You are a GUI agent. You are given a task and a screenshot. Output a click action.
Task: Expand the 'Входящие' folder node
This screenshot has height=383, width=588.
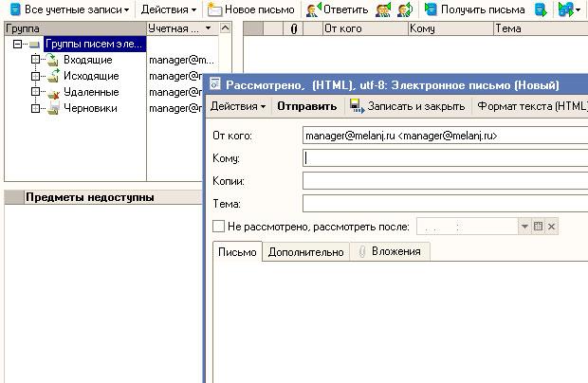[35, 60]
